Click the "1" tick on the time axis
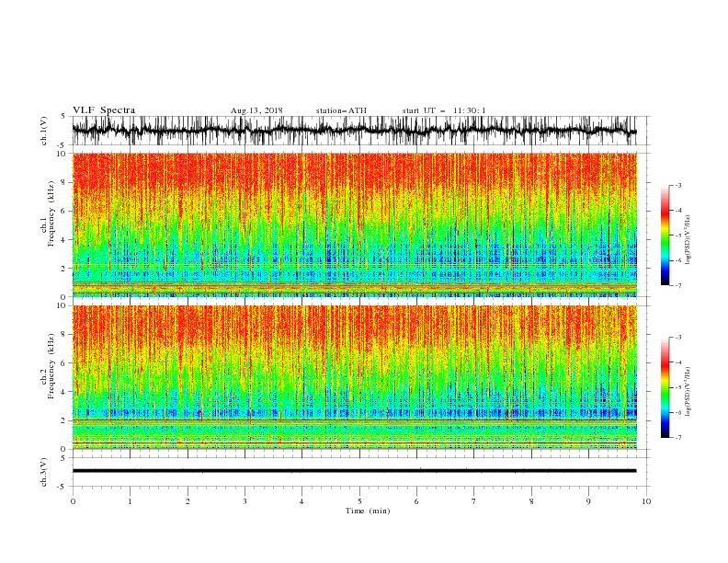Viewport: 728px width, 563px height. click(x=130, y=501)
